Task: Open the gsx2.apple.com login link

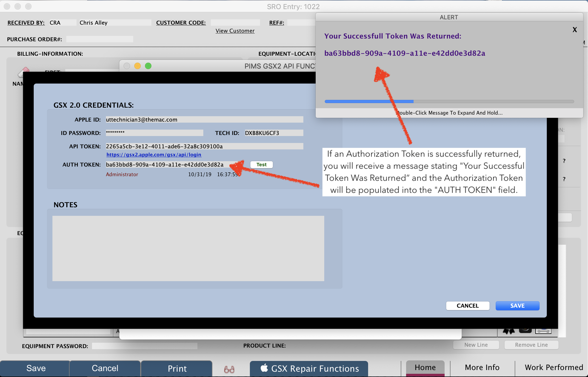Action: coord(154,155)
